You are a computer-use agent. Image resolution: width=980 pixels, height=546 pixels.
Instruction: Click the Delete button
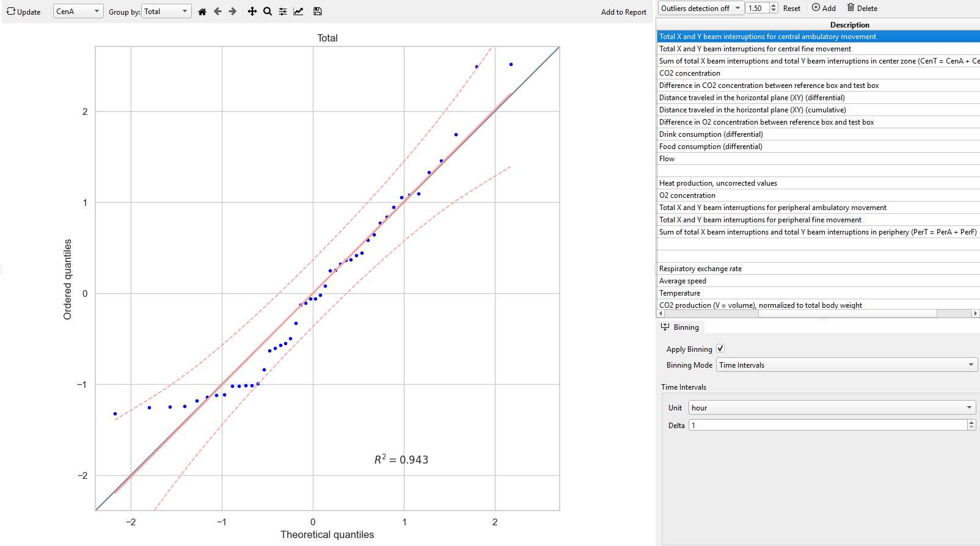tap(862, 8)
